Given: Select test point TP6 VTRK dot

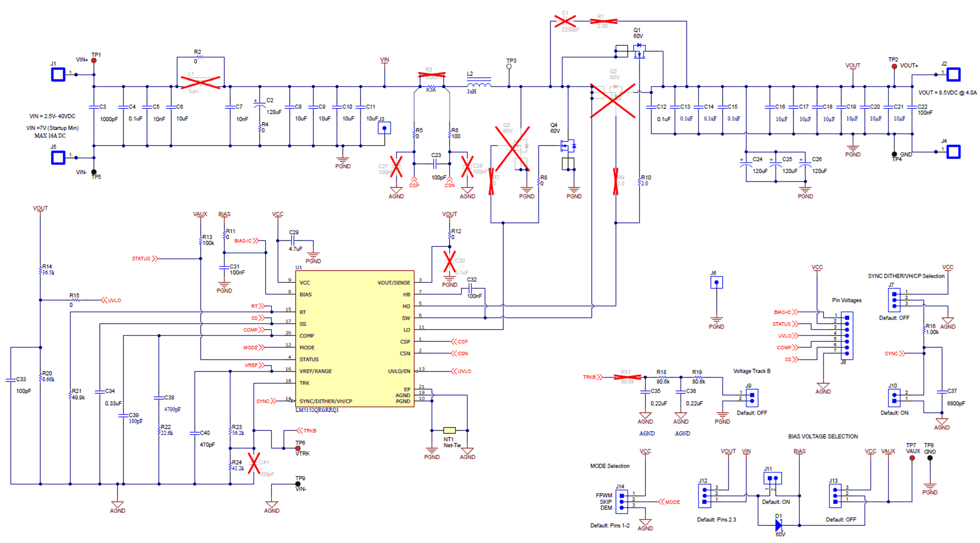Looking at the screenshot, I should 297,448.
